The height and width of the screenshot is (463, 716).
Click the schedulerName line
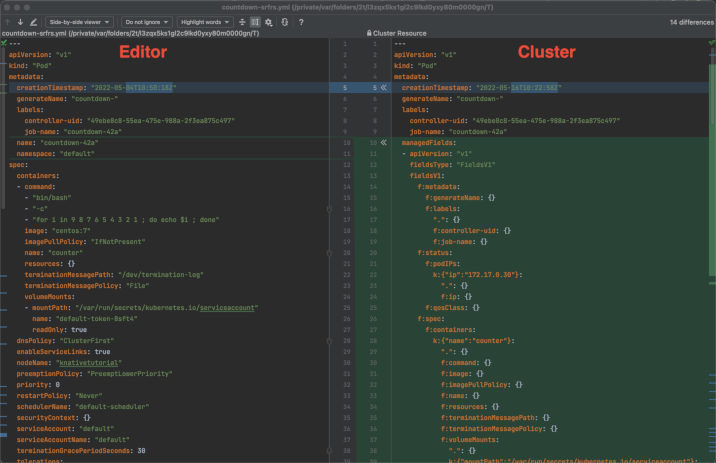tap(83, 407)
